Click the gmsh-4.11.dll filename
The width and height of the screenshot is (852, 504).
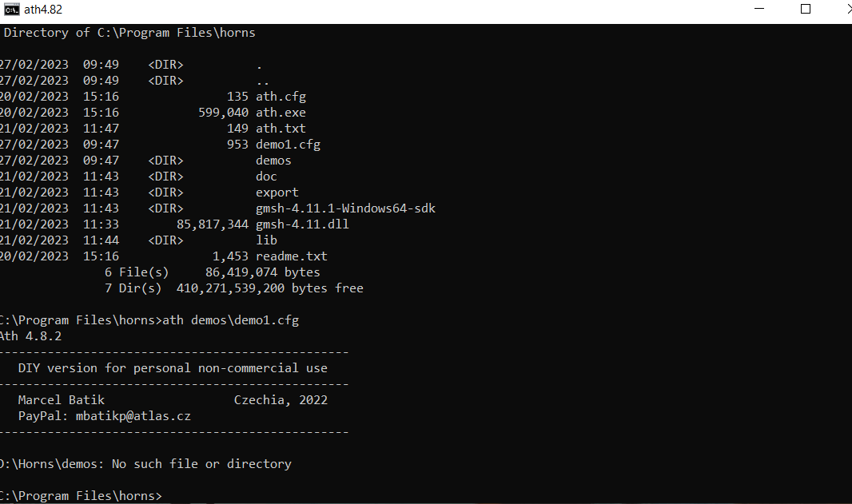[x=302, y=224]
